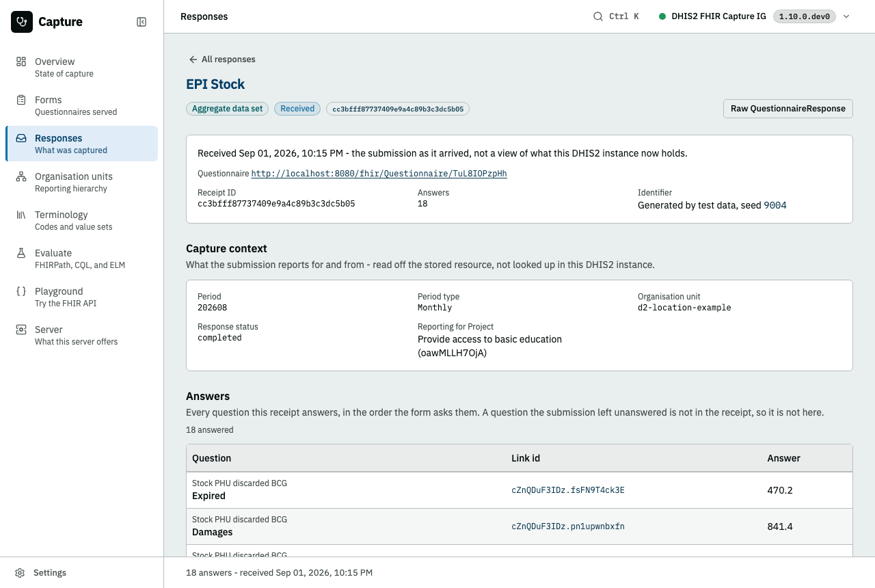Click the Organisation units hierarchy icon

tap(21, 176)
